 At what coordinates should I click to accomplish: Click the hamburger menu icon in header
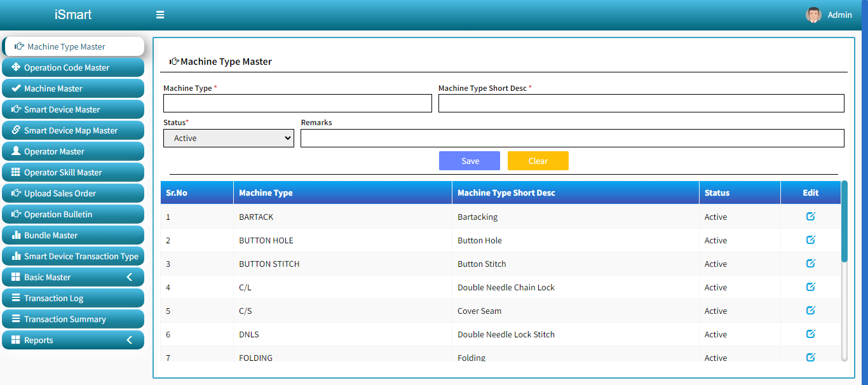pyautogui.click(x=160, y=15)
